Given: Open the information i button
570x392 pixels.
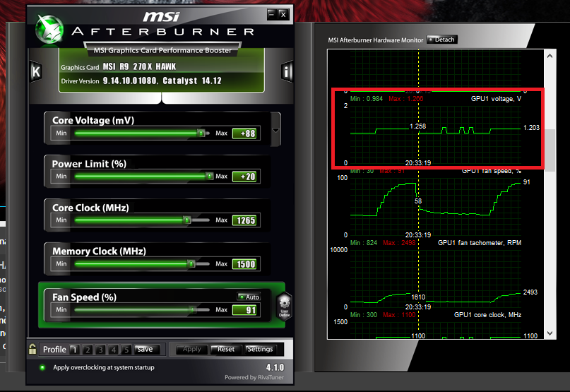Looking at the screenshot, I should [x=287, y=71].
